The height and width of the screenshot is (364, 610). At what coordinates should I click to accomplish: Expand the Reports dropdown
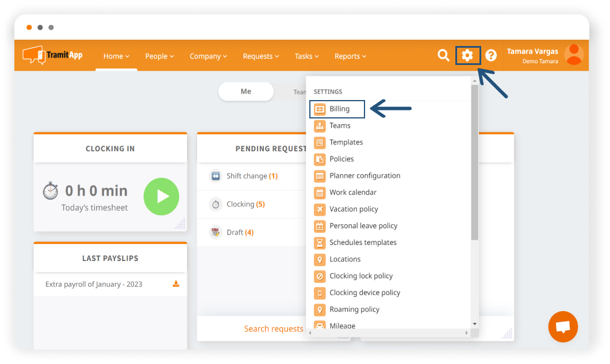tap(350, 56)
